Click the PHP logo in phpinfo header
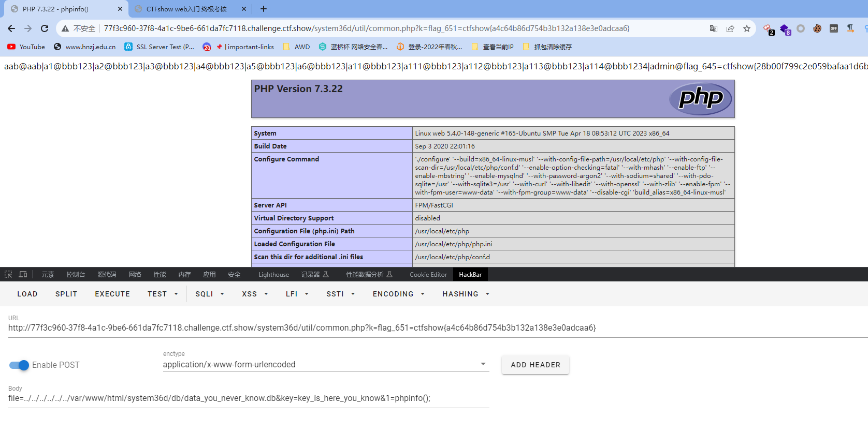Viewport: 868px width, 447px height. click(x=701, y=99)
